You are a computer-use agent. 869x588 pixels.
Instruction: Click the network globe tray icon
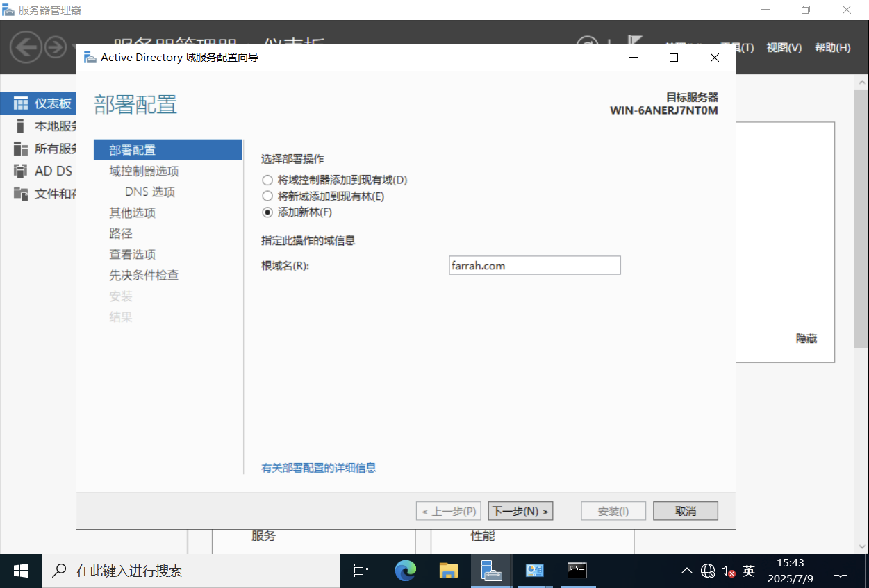coord(708,571)
